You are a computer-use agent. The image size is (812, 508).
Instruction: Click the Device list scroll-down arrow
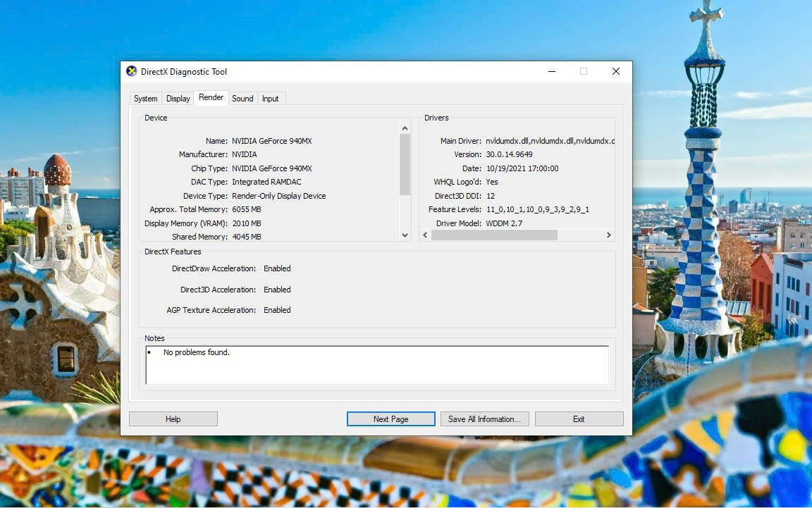point(405,235)
